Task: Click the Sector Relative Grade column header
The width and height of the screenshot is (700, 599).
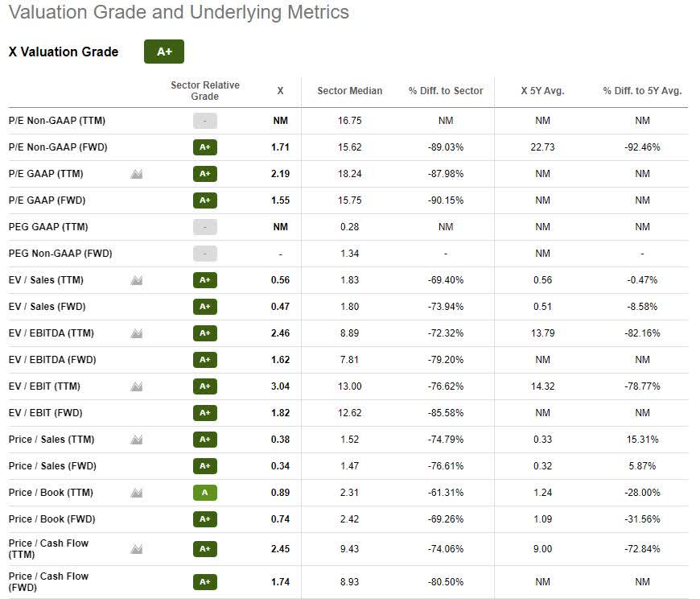Action: 205,91
